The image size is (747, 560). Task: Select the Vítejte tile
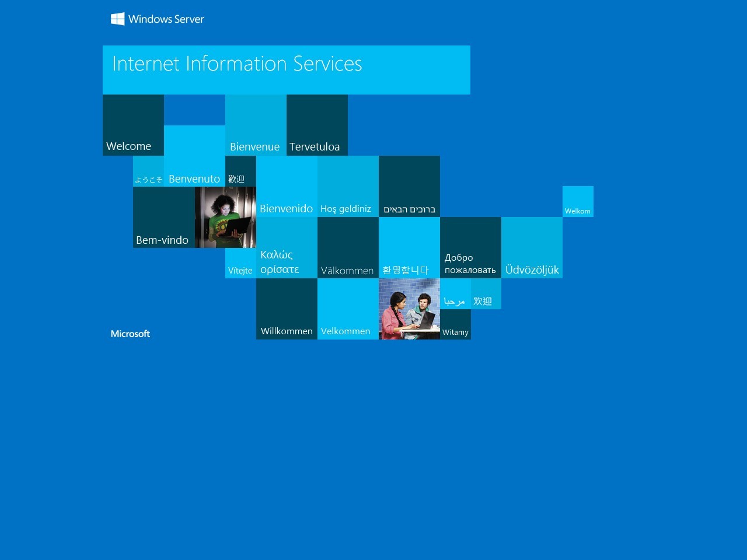[240, 263]
